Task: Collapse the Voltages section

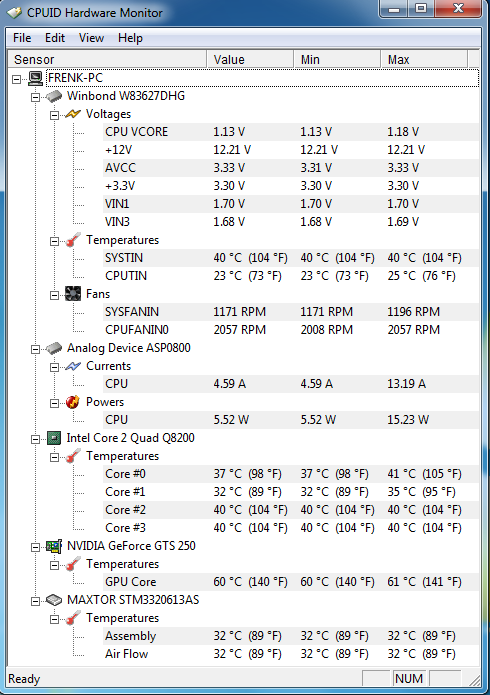Action: tap(54, 115)
